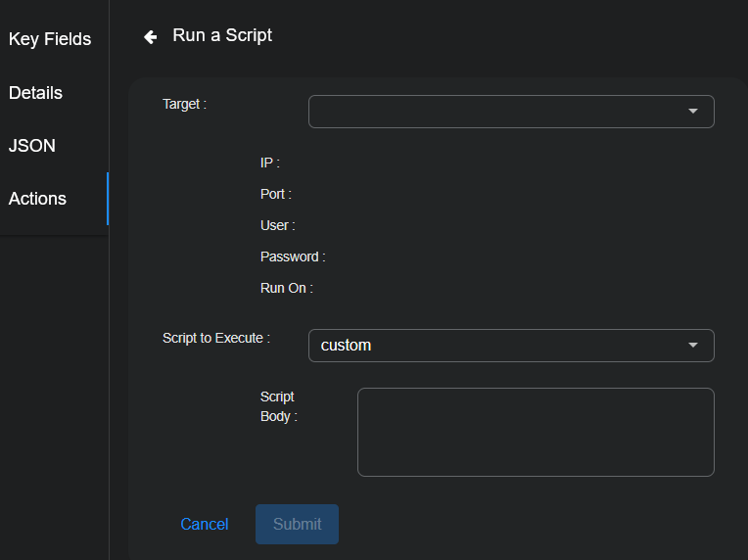Click the back arrow icon
This screenshot has width=748, height=560.
click(x=150, y=36)
